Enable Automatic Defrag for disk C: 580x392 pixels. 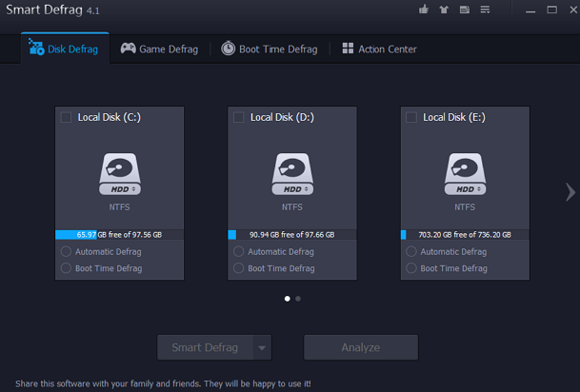click(x=66, y=251)
